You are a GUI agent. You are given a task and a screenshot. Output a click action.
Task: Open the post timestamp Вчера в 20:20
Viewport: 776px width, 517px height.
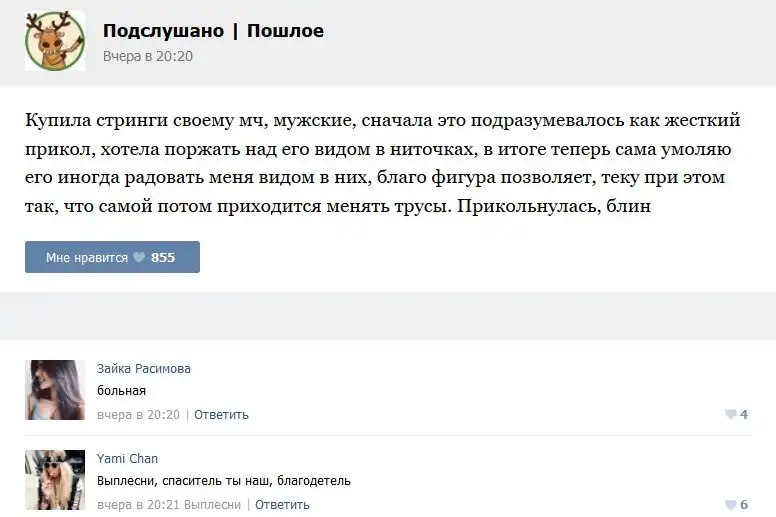point(148,57)
